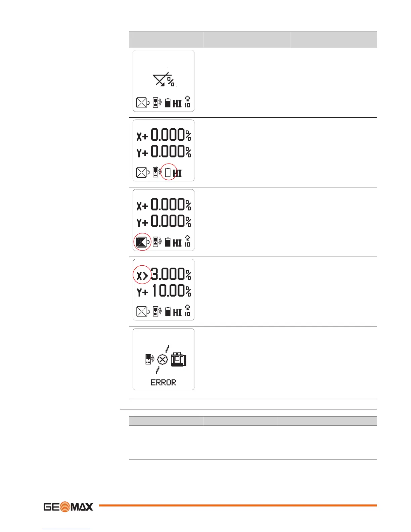Screen dimensions: 411x532
Task: Click rotation speed 10 icon in first display
Action: pos(187,102)
